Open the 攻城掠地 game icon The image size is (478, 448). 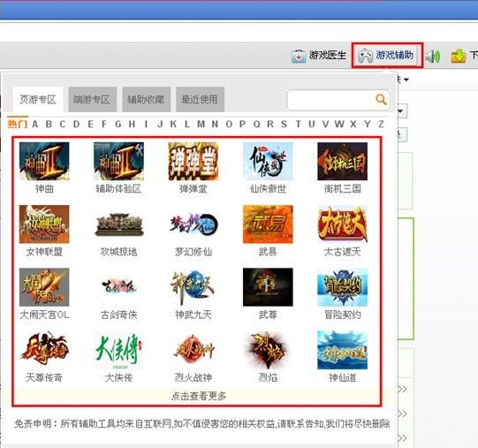click(x=119, y=224)
